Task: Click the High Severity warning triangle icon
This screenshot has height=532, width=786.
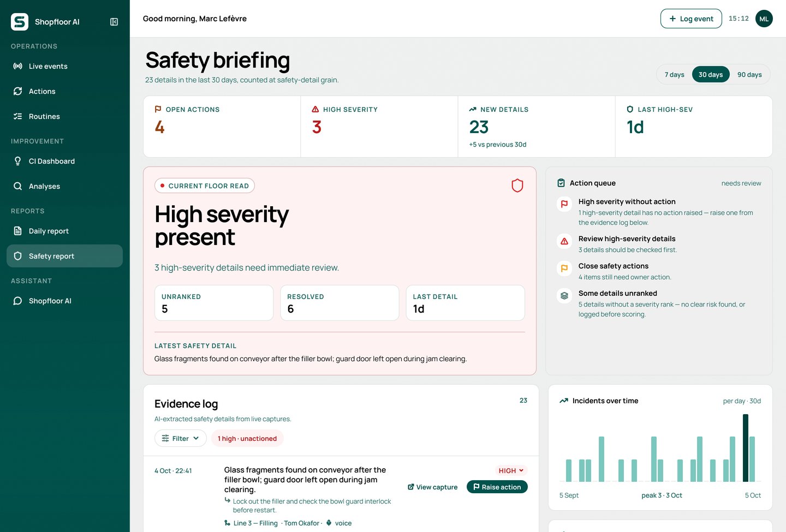Action: (315, 109)
